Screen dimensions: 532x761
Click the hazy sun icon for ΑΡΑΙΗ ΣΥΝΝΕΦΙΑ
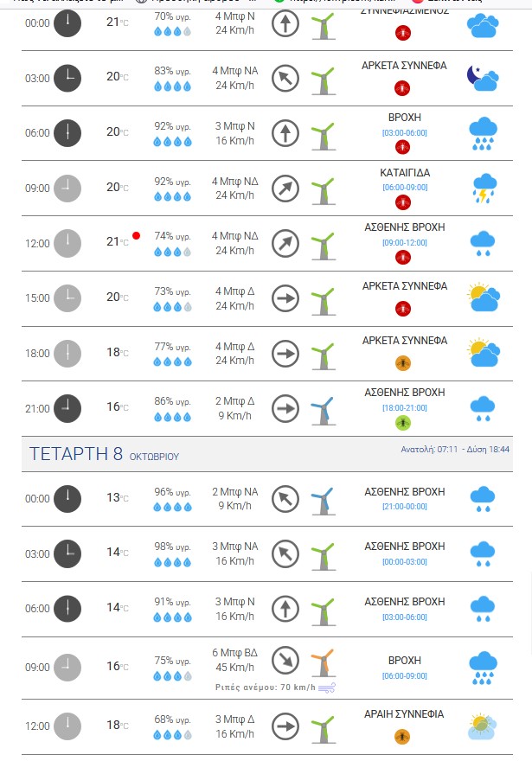pos(483,726)
